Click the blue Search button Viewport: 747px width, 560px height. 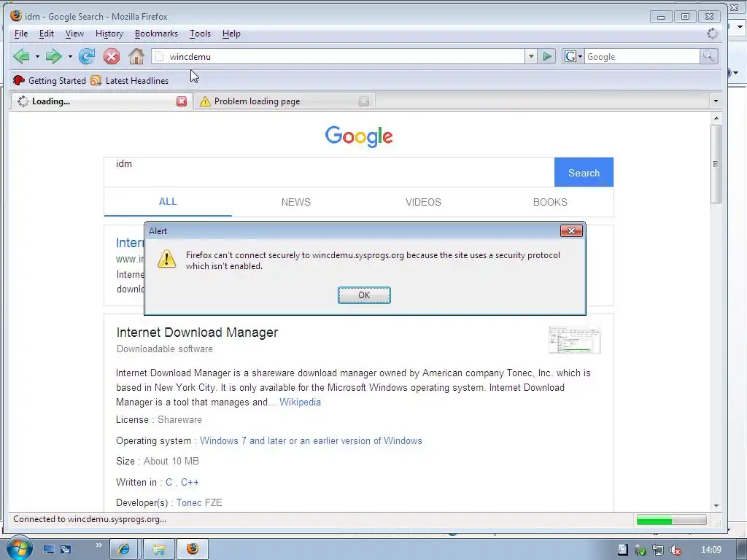(x=584, y=172)
